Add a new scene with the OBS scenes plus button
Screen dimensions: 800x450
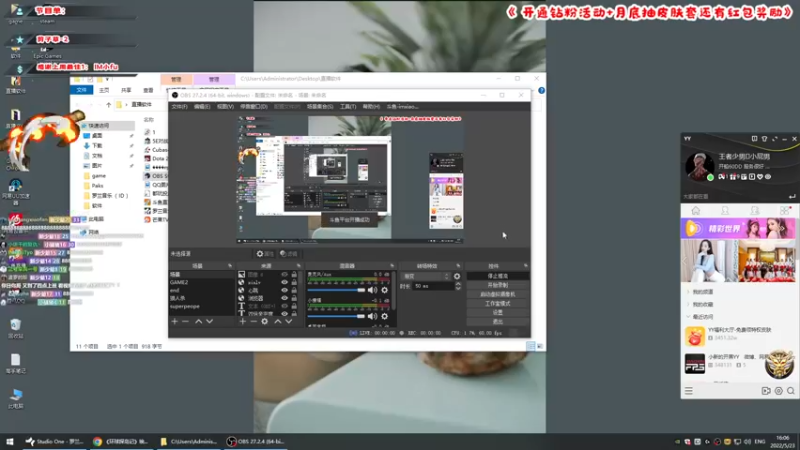pos(174,321)
